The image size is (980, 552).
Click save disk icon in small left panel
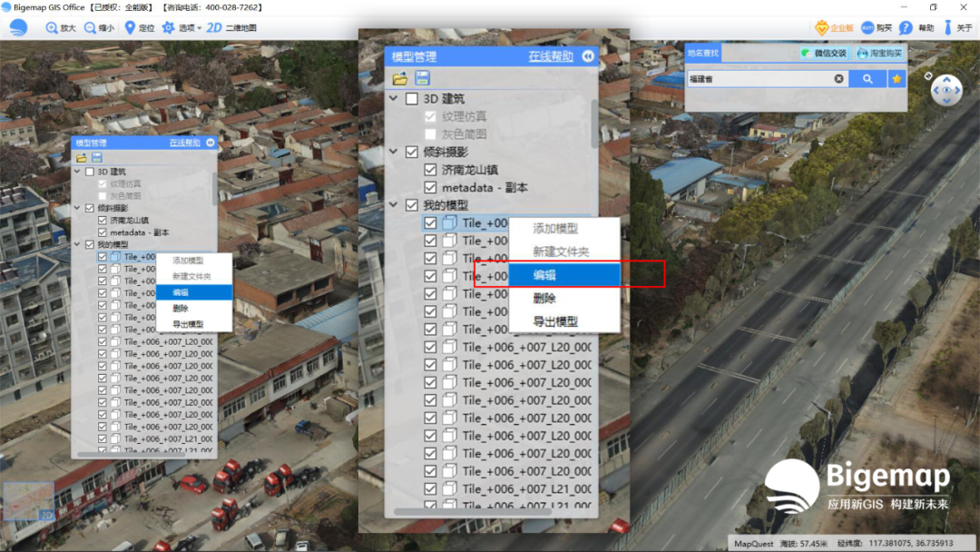click(97, 158)
